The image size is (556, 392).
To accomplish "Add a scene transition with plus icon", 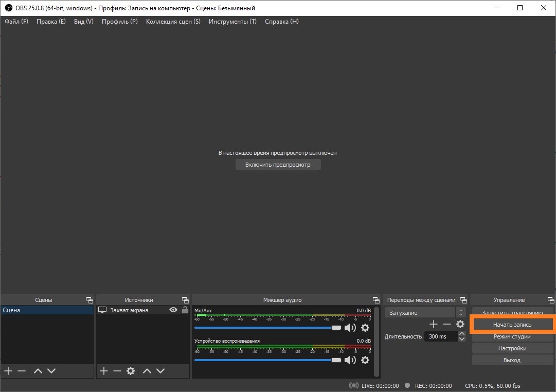I will 433,324.
